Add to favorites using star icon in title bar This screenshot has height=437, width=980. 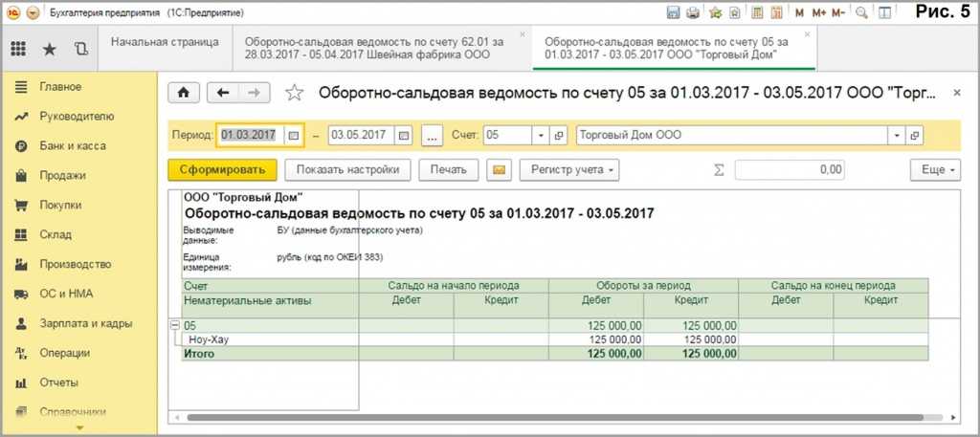coord(716,12)
